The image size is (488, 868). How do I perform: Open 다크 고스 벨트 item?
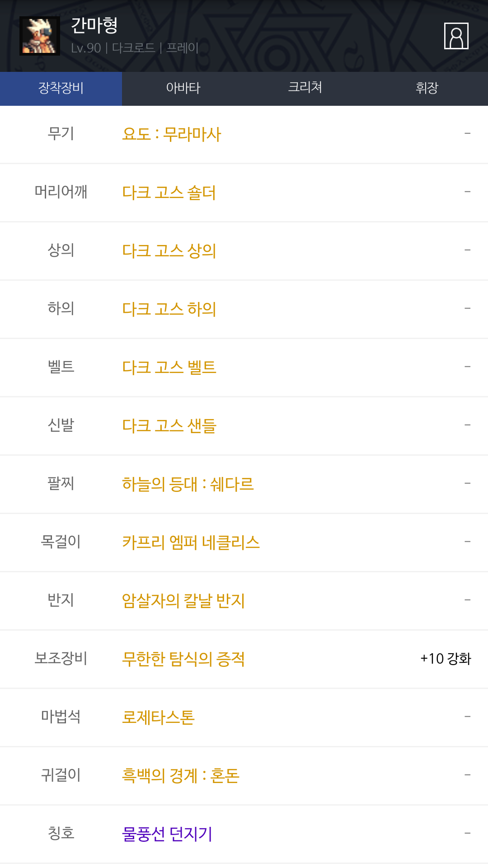coord(169,368)
